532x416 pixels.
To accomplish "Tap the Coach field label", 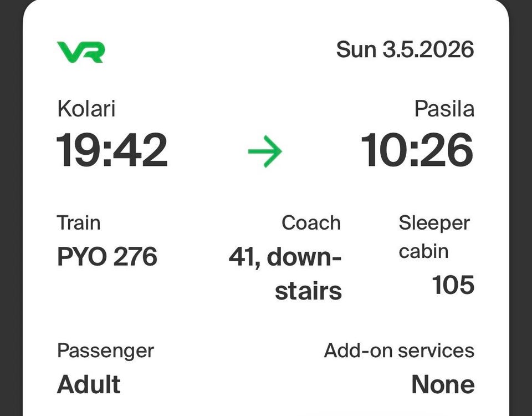I will click(311, 223).
